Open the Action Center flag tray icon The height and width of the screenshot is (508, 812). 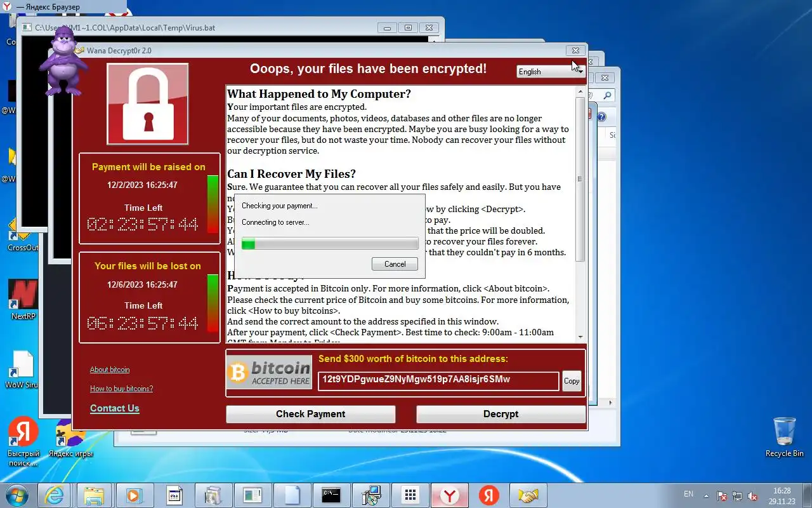[x=722, y=496]
